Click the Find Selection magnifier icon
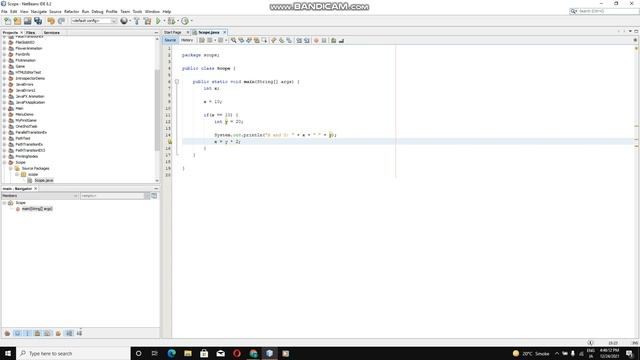640x360 pixels. (x=233, y=40)
